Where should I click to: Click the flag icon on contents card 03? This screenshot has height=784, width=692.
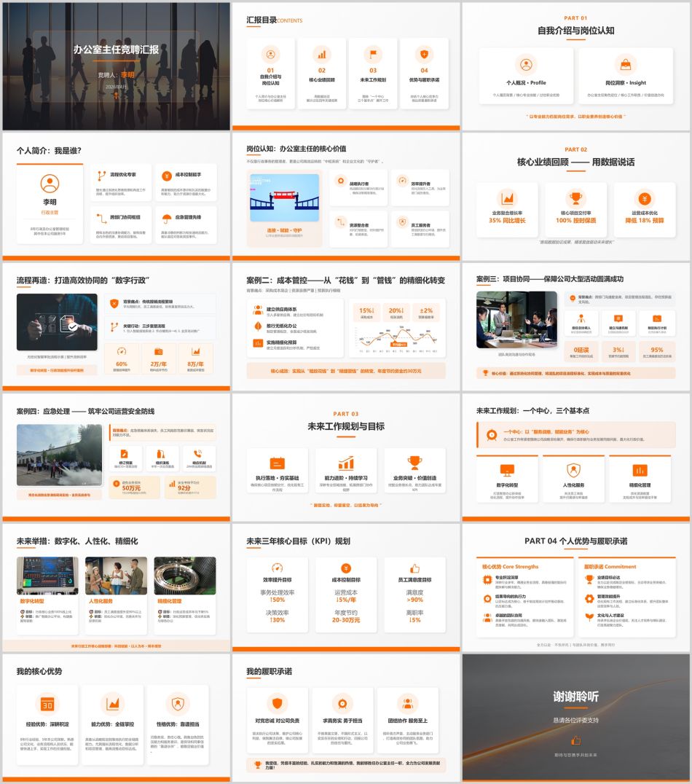point(373,53)
